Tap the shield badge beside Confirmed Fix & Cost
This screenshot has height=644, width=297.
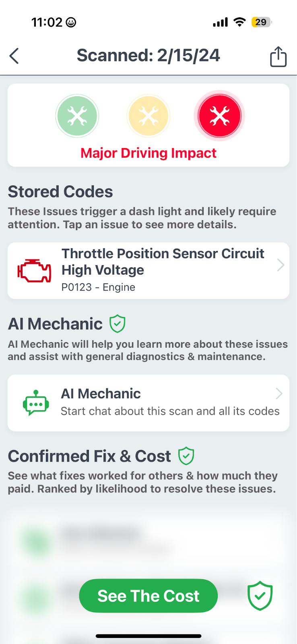pyautogui.click(x=186, y=455)
